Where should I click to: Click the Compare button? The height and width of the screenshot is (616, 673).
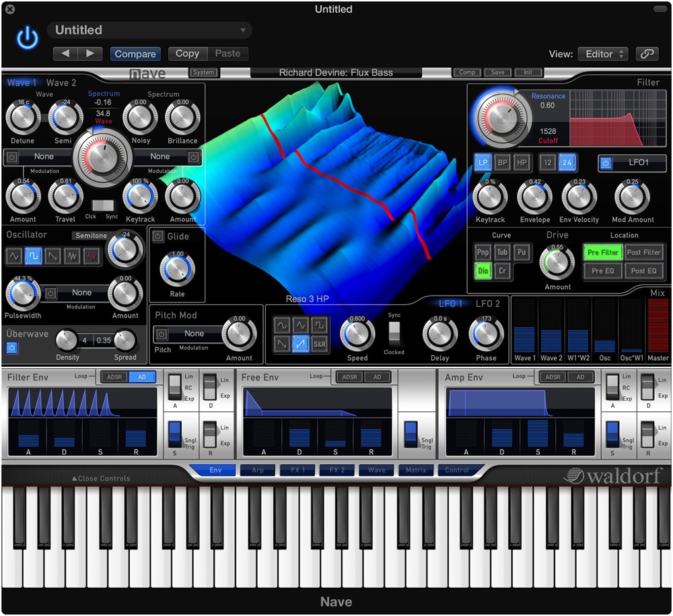[x=135, y=54]
